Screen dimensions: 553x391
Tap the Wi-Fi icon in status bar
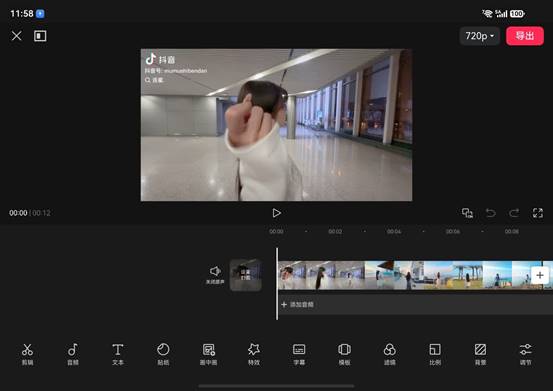487,14
